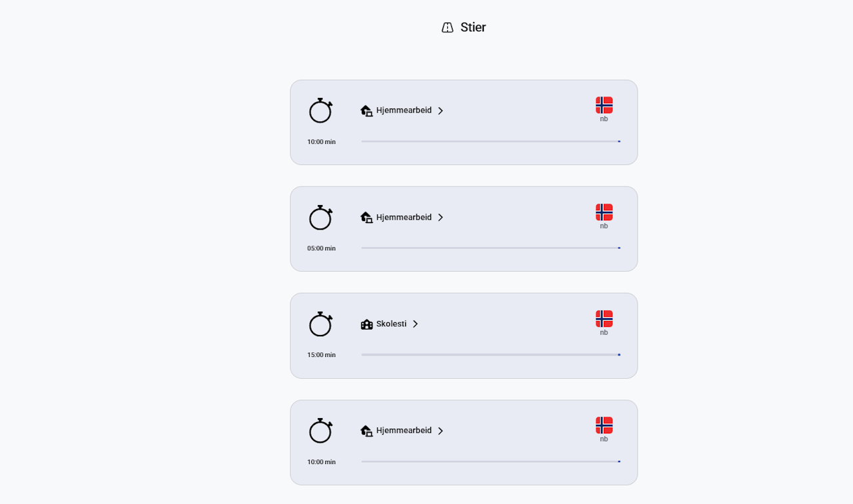Click the stopwatch icon in the 05:00 min card

[321, 218]
